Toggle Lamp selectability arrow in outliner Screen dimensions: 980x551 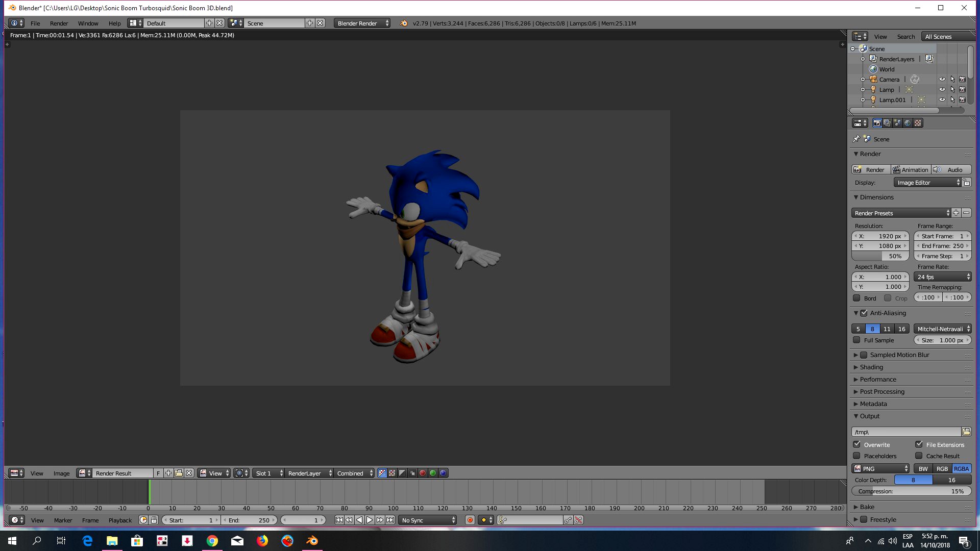952,89
